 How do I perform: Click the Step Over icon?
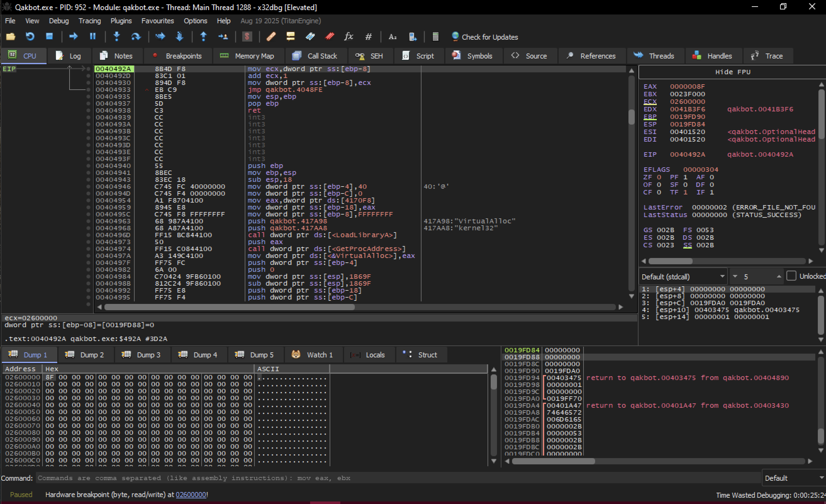(136, 36)
